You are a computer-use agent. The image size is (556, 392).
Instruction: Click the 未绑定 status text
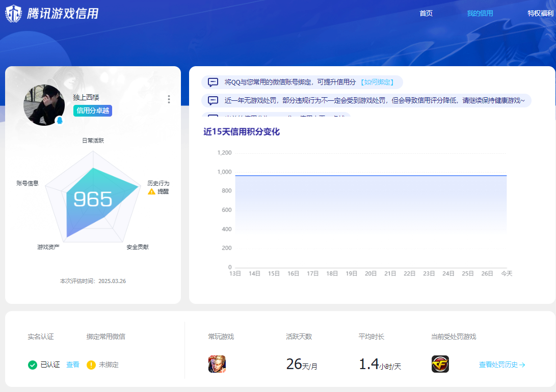(109, 365)
